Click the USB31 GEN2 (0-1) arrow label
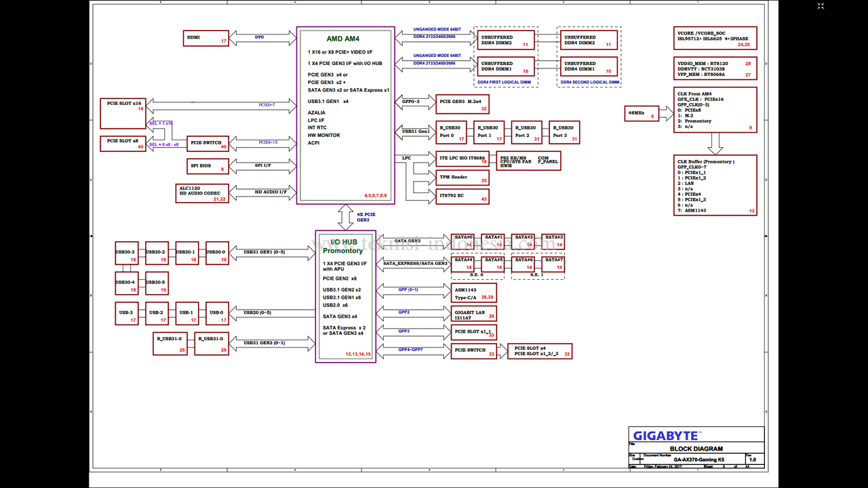The height and width of the screenshot is (488, 868). pos(264,342)
